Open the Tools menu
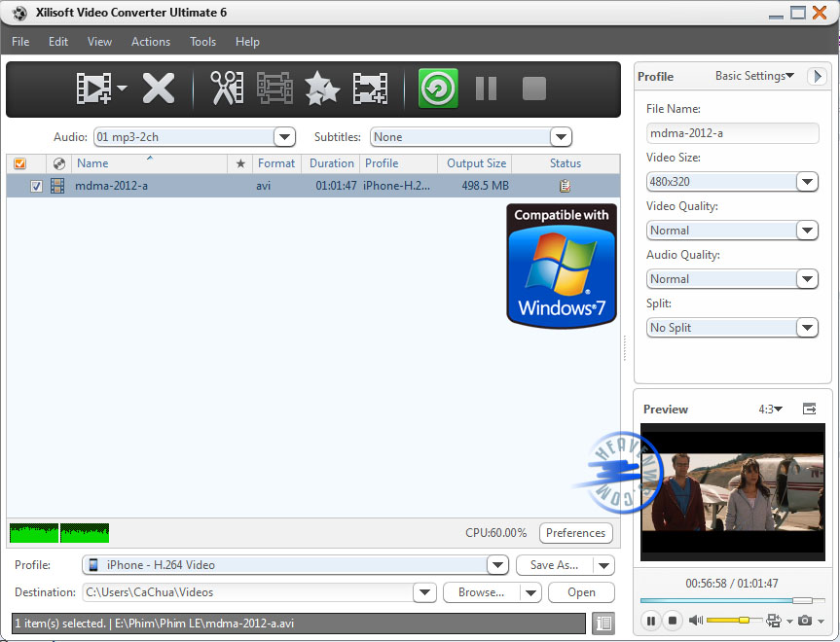840x642 pixels. pyautogui.click(x=202, y=42)
